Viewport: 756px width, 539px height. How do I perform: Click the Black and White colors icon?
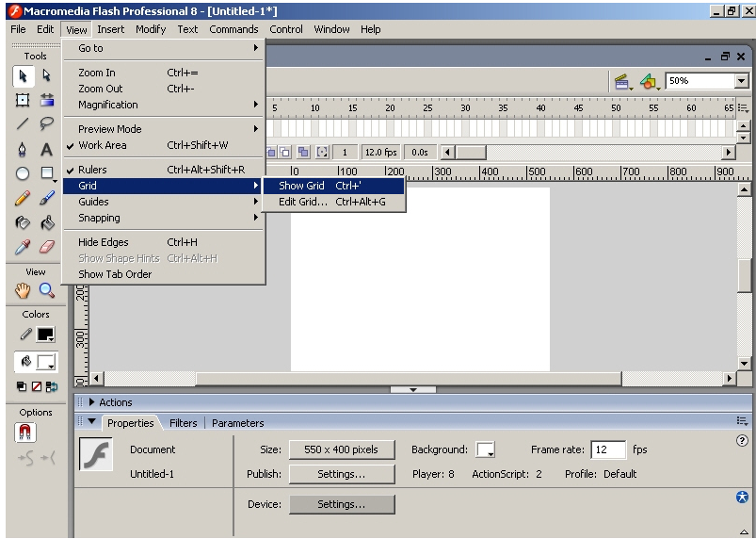tap(22, 386)
